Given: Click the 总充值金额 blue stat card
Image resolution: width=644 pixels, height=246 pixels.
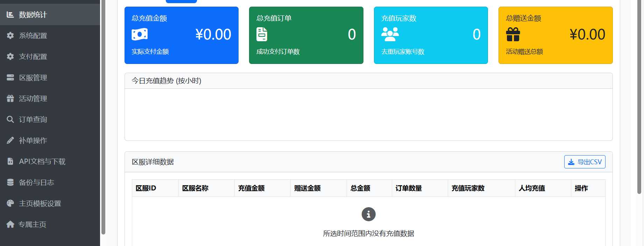Looking at the screenshot, I should coord(181,35).
